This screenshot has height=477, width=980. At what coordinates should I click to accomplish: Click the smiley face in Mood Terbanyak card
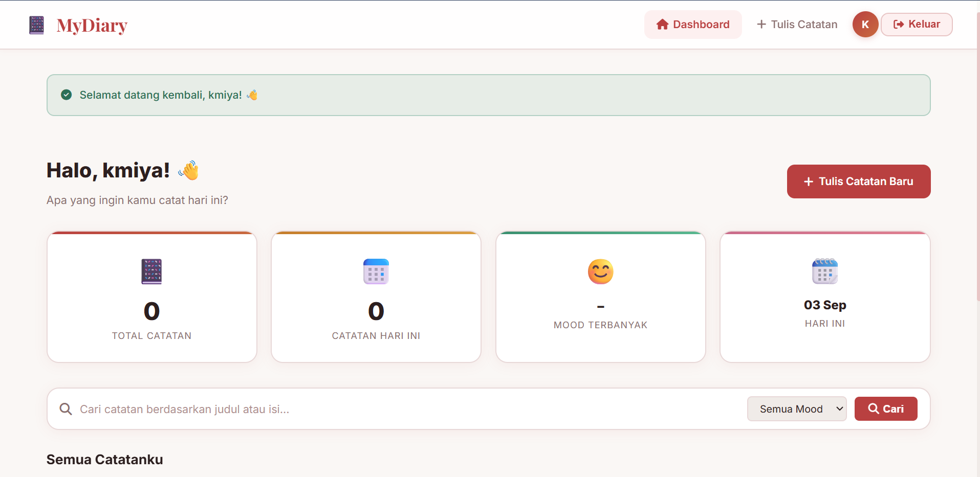pos(601,271)
